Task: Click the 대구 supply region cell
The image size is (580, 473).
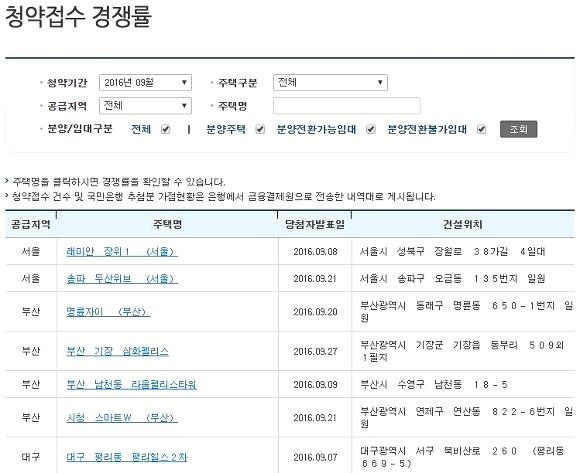Action: pos(31,457)
